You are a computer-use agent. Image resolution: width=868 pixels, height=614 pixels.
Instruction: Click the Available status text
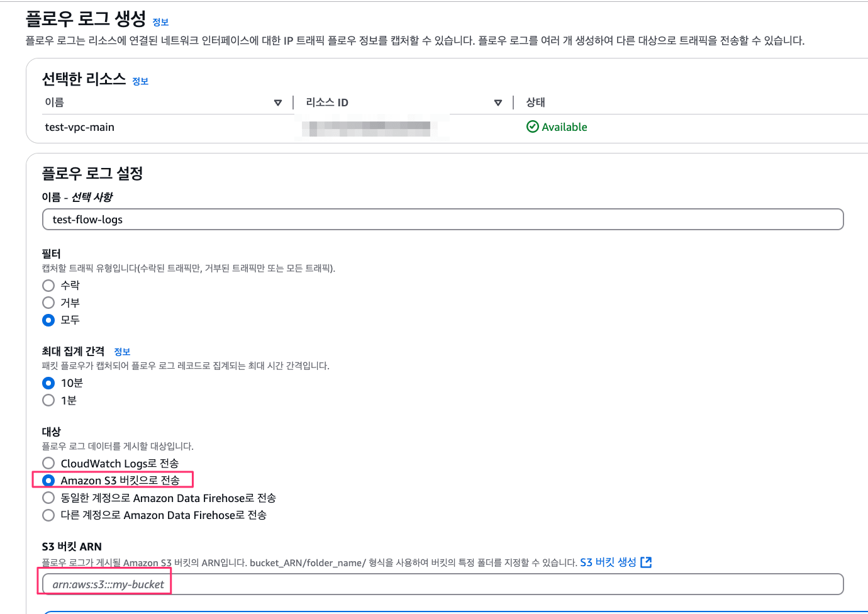tap(564, 127)
